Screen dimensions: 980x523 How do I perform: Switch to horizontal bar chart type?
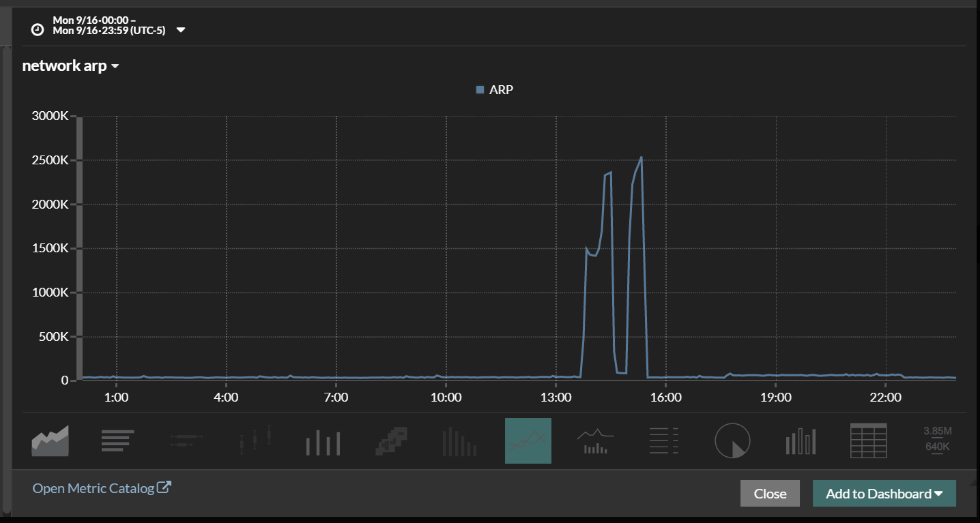118,441
